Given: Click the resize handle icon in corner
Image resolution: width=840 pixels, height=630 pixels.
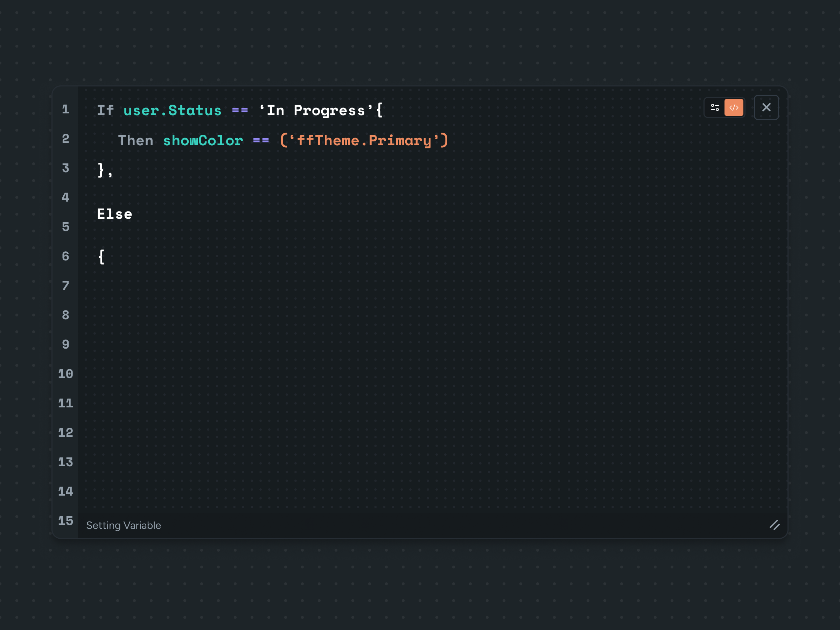Looking at the screenshot, I should 774,525.
